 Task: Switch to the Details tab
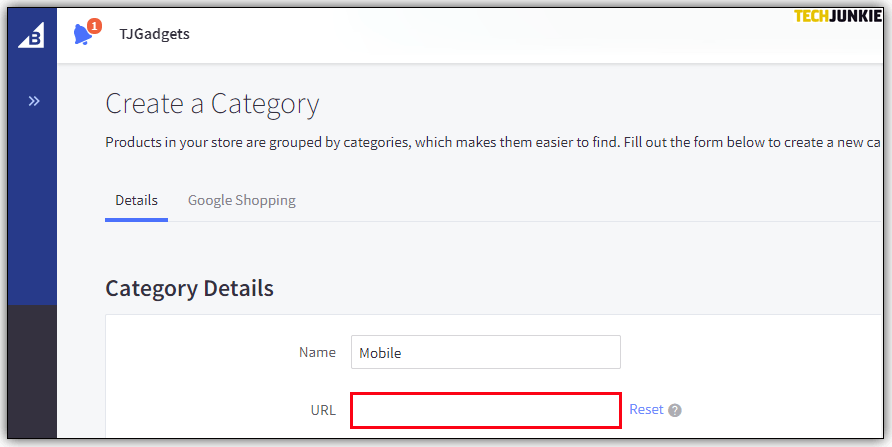(136, 200)
